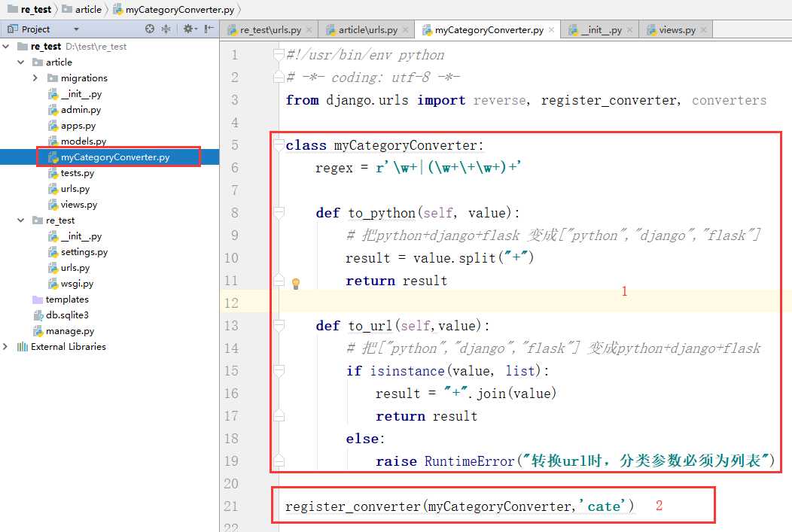Fold the if isinstance block
This screenshot has height=532, width=792.
coord(279,371)
